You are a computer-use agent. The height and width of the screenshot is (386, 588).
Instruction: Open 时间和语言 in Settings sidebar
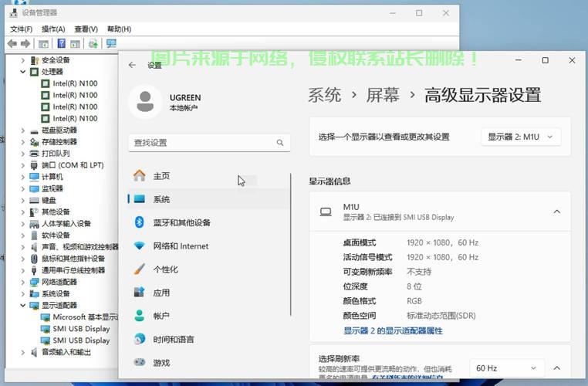pos(208,340)
